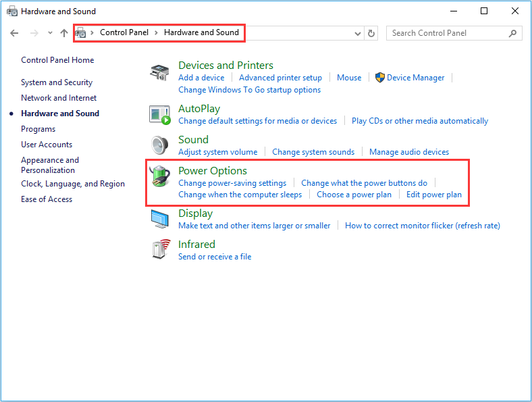
Task: Open the Display heading link
Action: 195,213
